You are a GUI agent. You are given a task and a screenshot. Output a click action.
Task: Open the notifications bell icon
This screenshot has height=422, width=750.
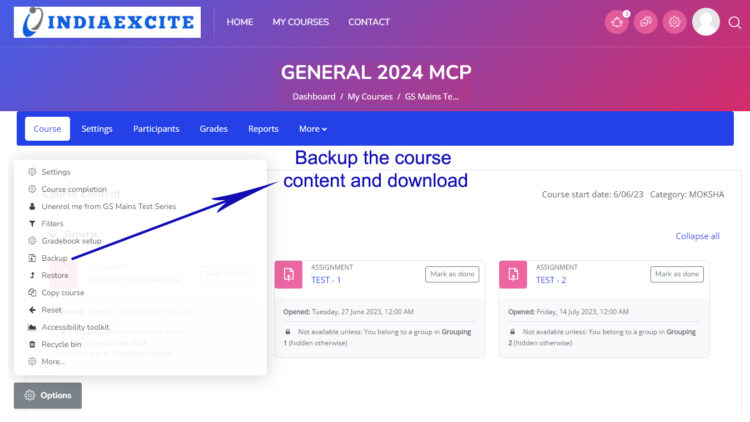click(618, 22)
